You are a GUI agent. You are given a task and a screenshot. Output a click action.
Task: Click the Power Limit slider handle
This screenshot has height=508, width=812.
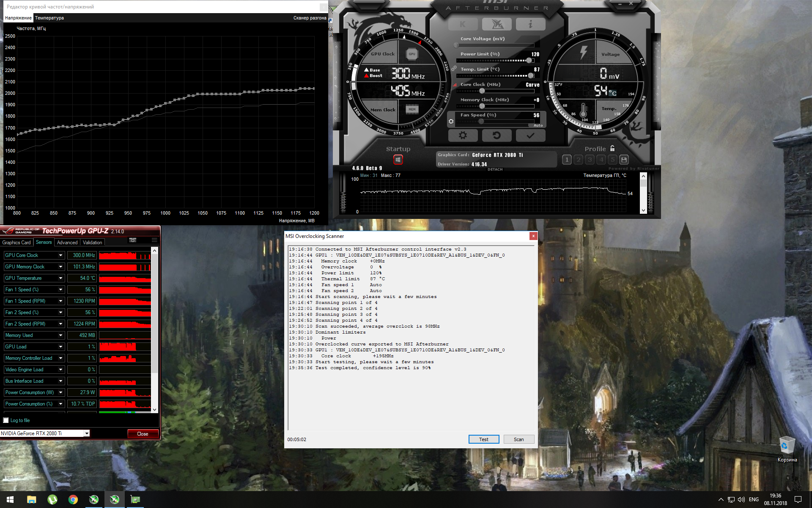[x=529, y=61]
